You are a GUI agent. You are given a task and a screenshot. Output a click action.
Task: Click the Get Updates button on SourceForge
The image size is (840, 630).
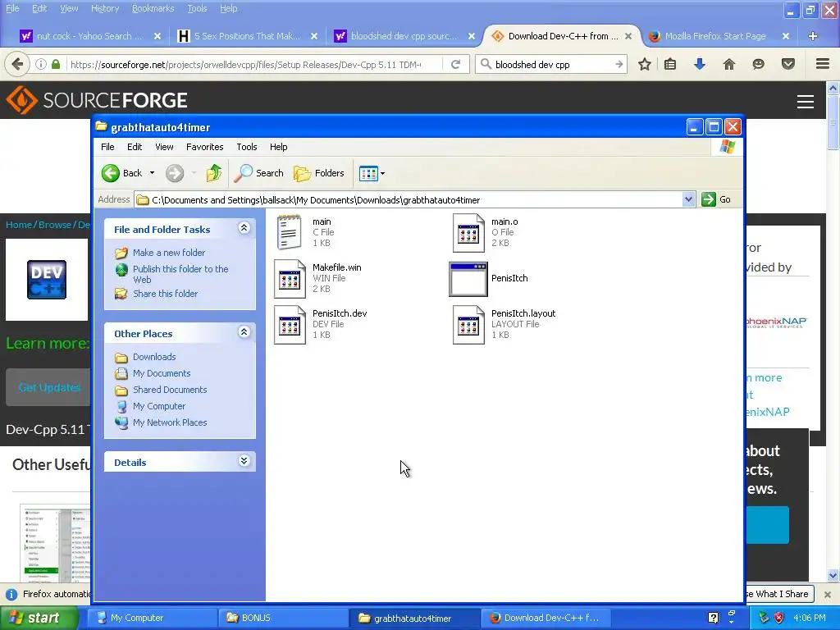pos(48,387)
